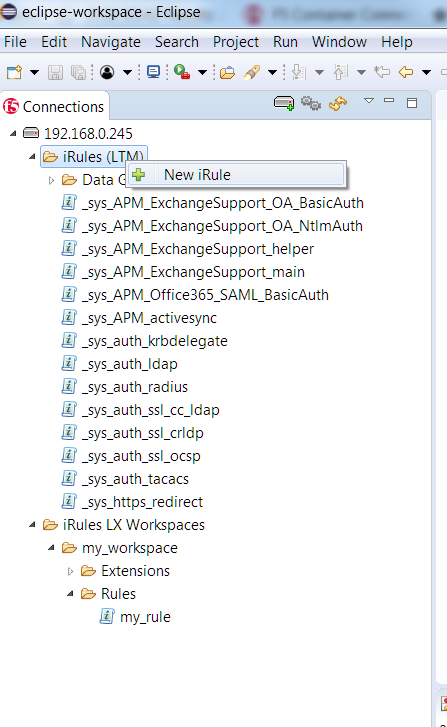Open the Connections view menu triangle

369,101
